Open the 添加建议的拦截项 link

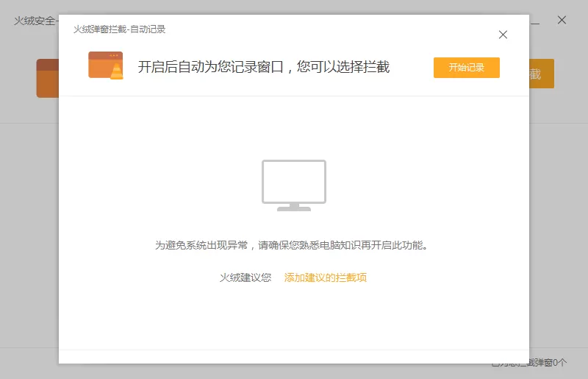point(325,277)
